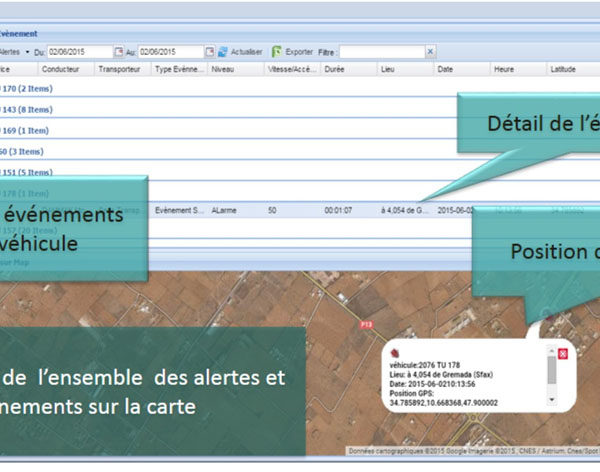
Task: Click inside the Filtre text field
Action: tap(381, 51)
